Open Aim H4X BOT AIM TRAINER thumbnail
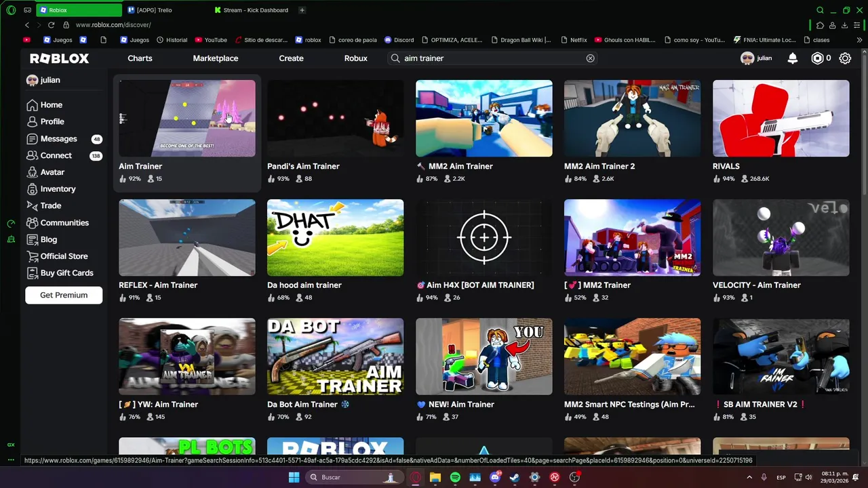The width and height of the screenshot is (868, 488). click(484, 238)
